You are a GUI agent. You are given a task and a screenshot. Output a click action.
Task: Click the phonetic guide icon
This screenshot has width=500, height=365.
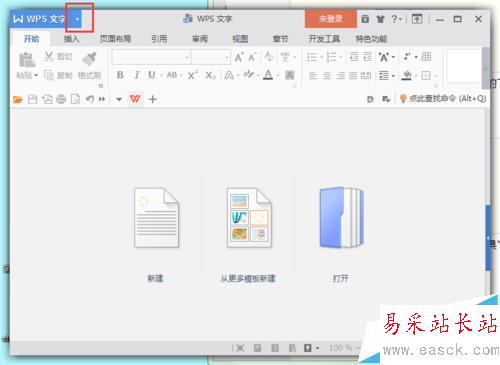pos(285,57)
